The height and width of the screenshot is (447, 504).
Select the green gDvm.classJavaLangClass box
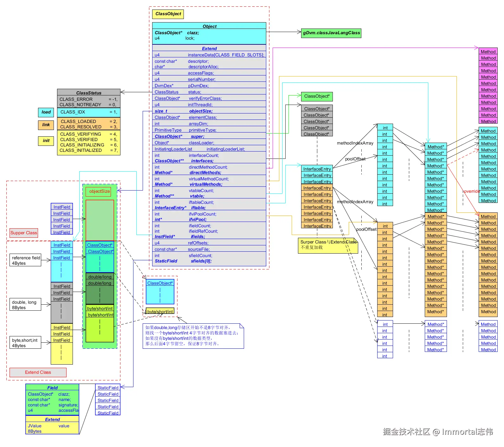pos(331,33)
